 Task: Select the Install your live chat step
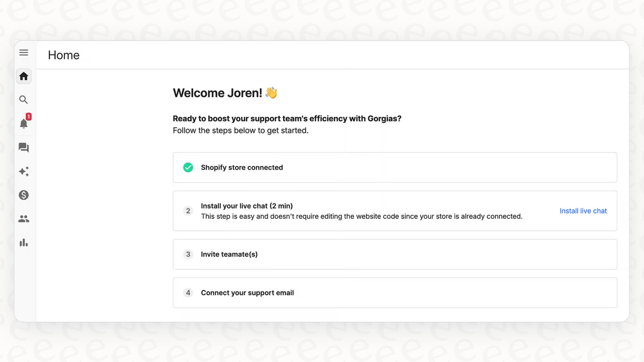point(247,206)
